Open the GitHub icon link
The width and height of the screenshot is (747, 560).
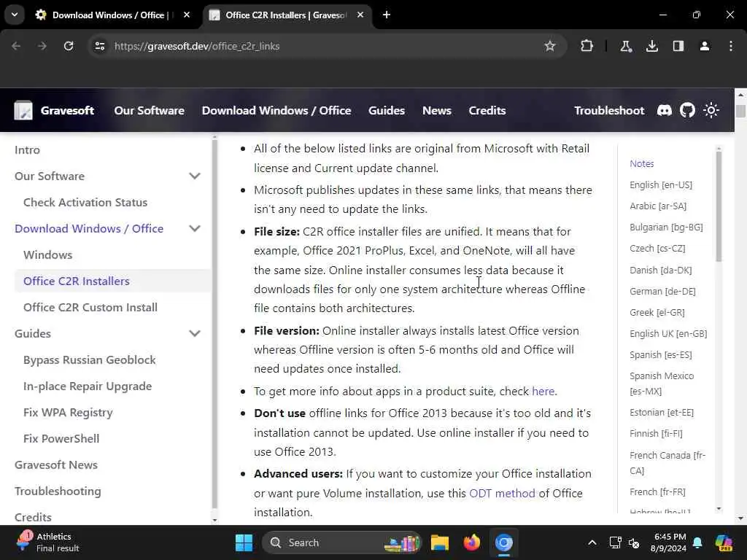687,111
